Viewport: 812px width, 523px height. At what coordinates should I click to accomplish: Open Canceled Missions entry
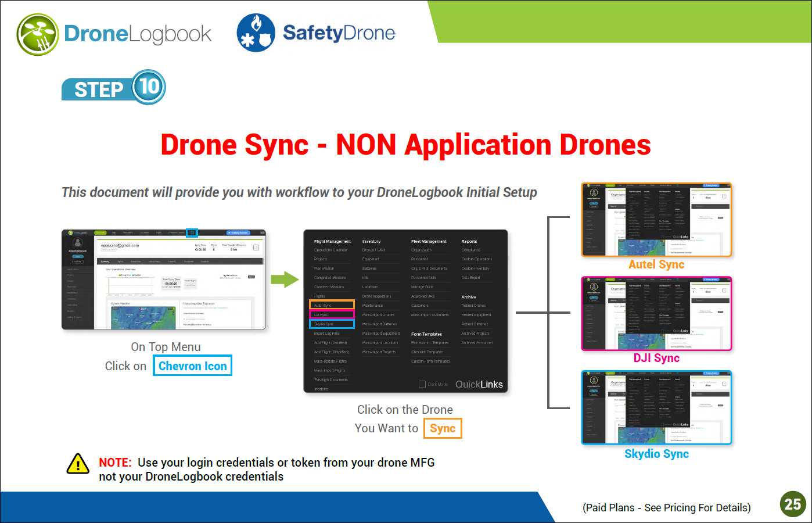[329, 287]
